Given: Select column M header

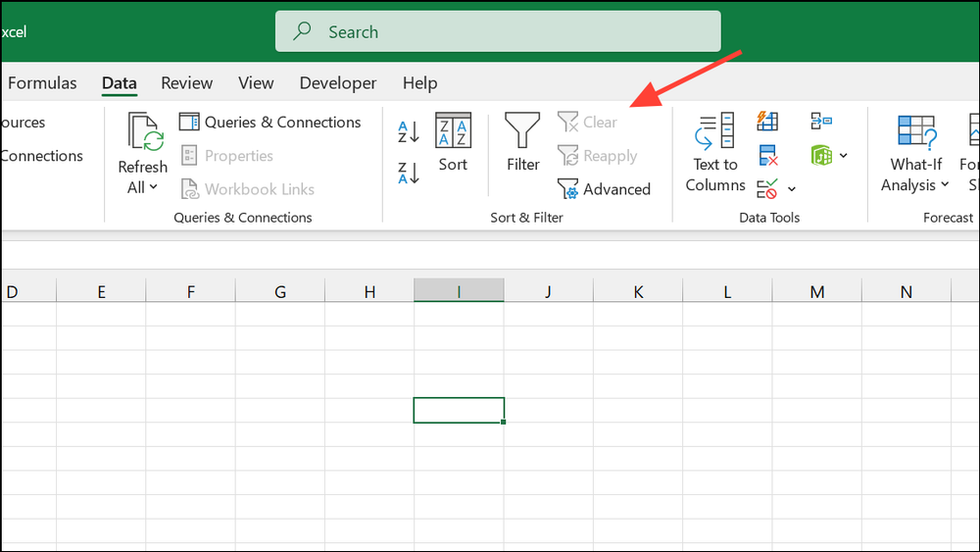Looking at the screenshot, I should pyautogui.click(x=817, y=291).
